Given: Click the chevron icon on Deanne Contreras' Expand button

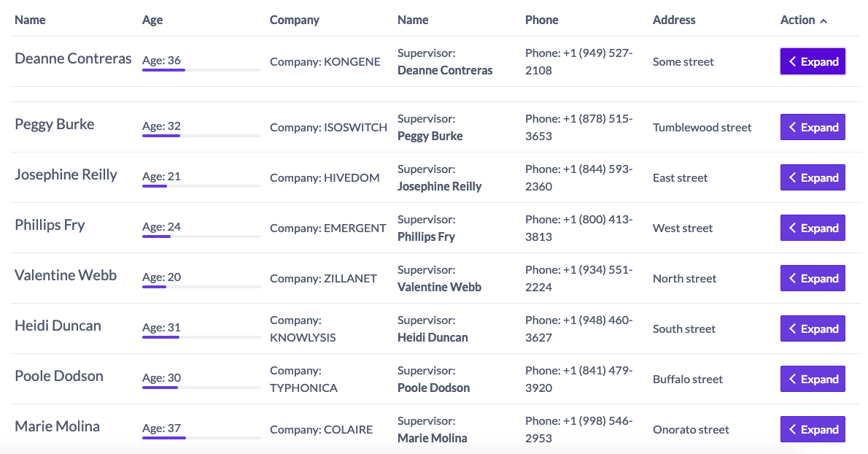Looking at the screenshot, I should pyautogui.click(x=792, y=61).
